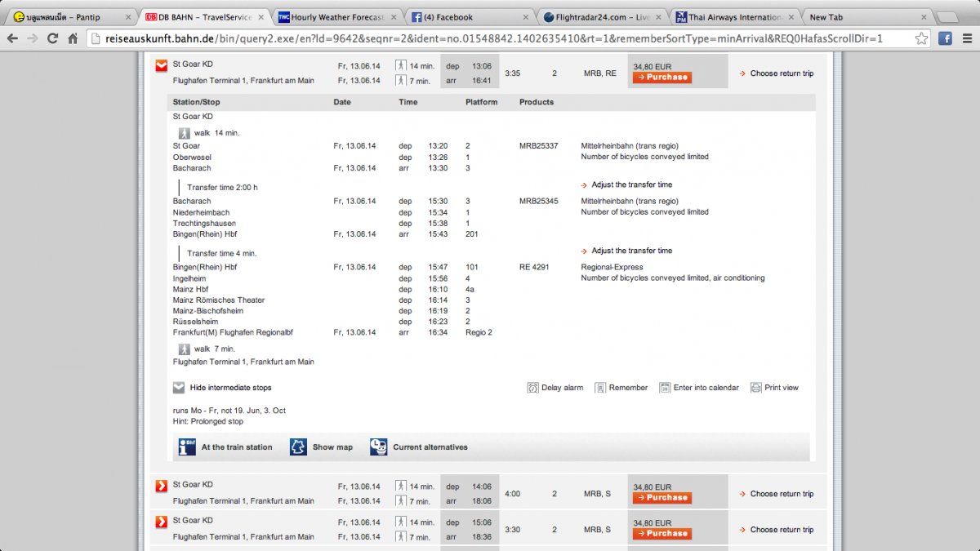
Task: Click the Niederheimbach stop name
Action: pyautogui.click(x=201, y=212)
